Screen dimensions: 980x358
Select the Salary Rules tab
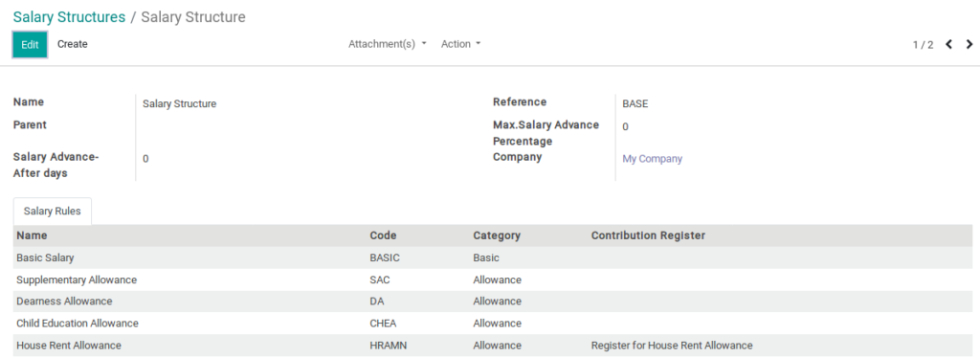point(53,212)
